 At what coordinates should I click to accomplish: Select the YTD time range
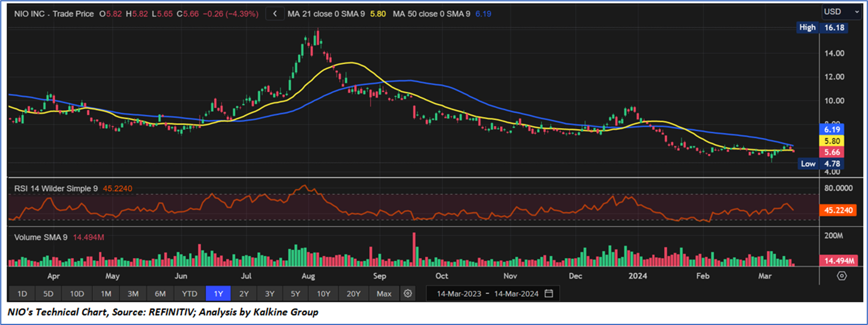tap(189, 293)
